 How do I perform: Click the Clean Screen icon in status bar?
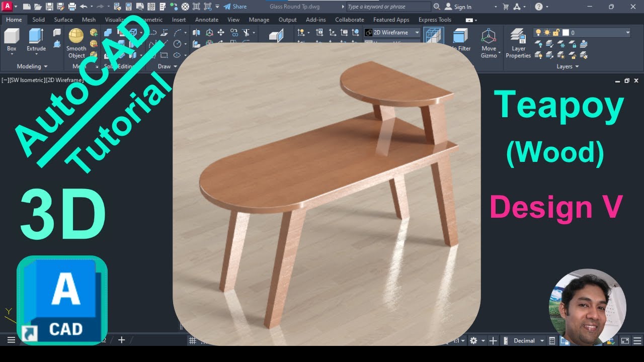pyautogui.click(x=625, y=340)
